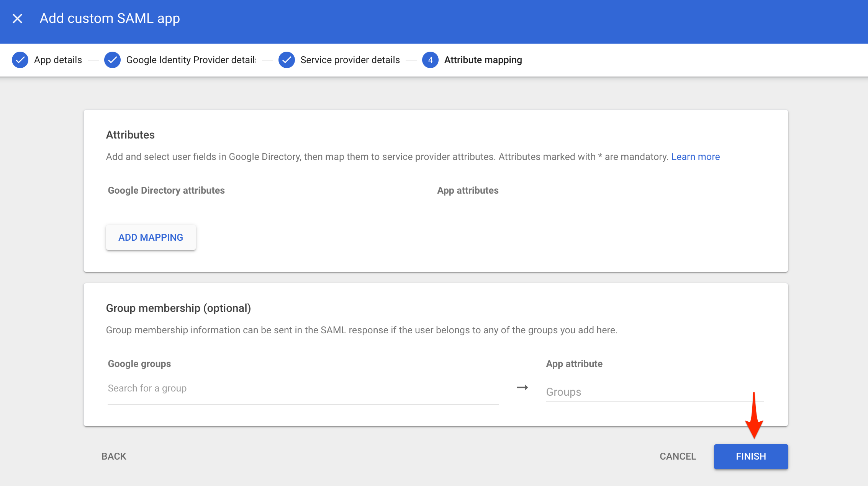Click the Google Identity Provider step checkmark
868x486 pixels.
coord(112,60)
